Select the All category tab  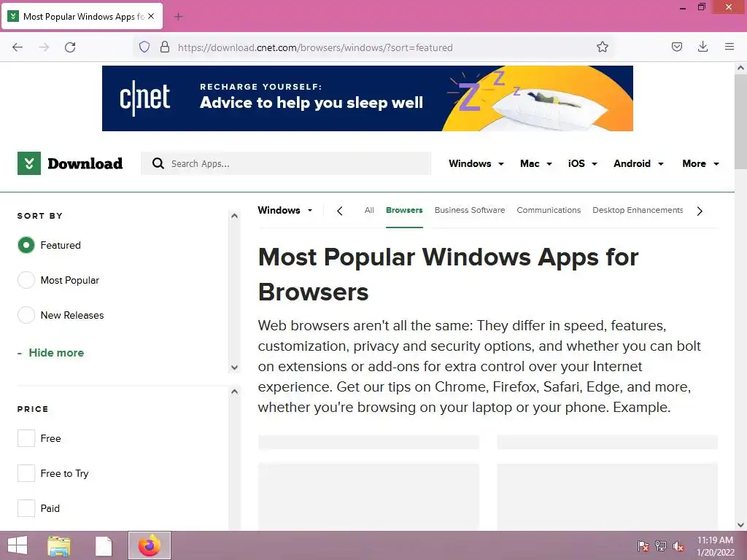tap(369, 210)
